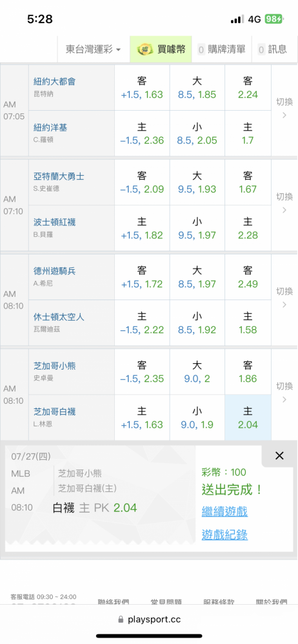Select Cubs–White Sox under 9.0, 1.9

[x=197, y=418]
